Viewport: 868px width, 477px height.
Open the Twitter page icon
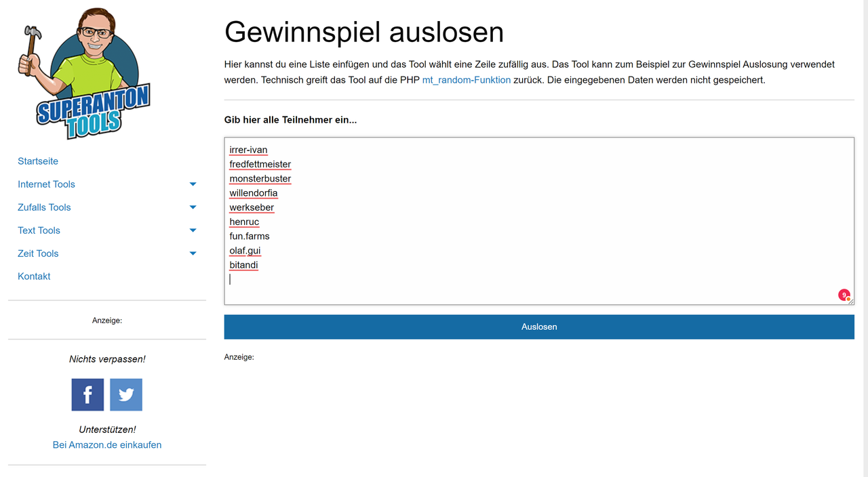126,394
